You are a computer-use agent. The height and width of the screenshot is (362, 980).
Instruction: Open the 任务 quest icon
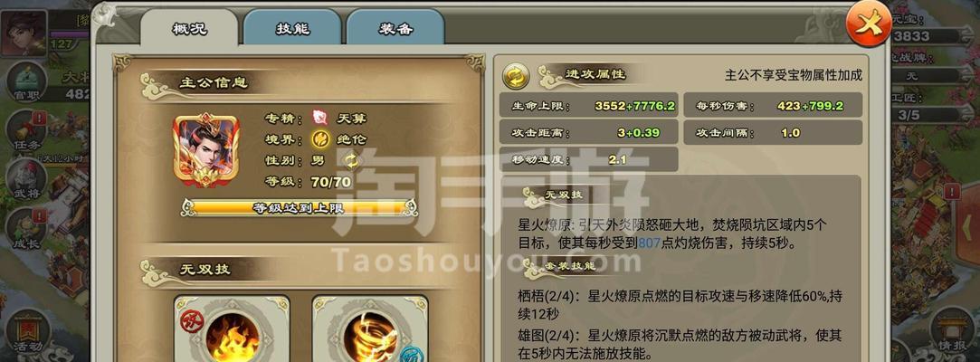(x=26, y=130)
